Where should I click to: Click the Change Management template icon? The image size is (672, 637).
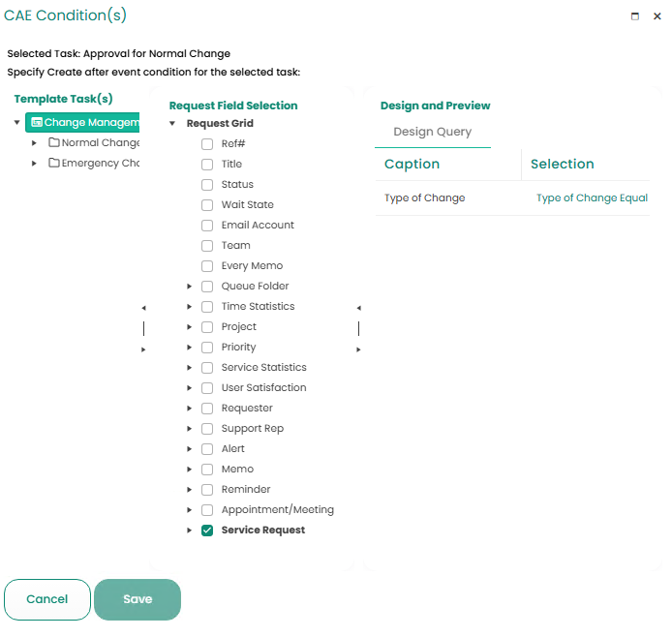[x=36, y=123]
